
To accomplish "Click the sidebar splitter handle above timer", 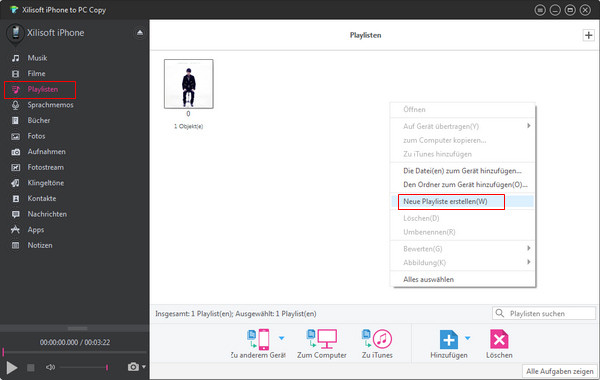I will coord(77,328).
